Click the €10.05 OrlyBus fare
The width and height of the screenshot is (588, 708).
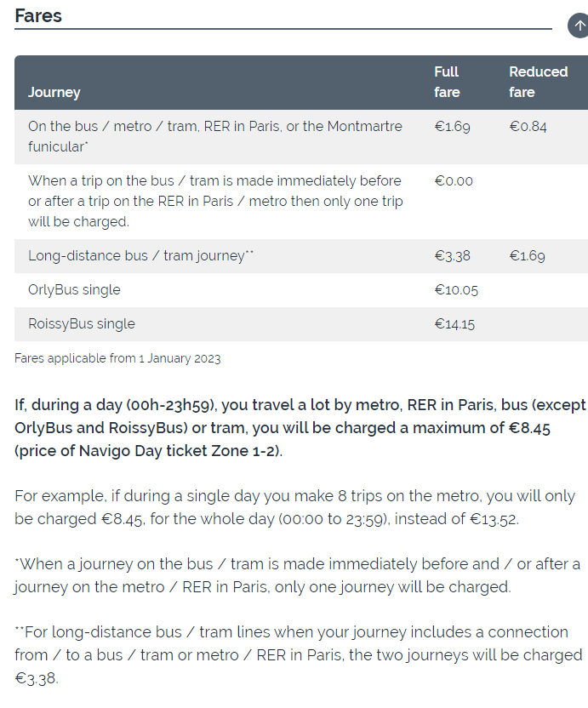pyautogui.click(x=456, y=290)
